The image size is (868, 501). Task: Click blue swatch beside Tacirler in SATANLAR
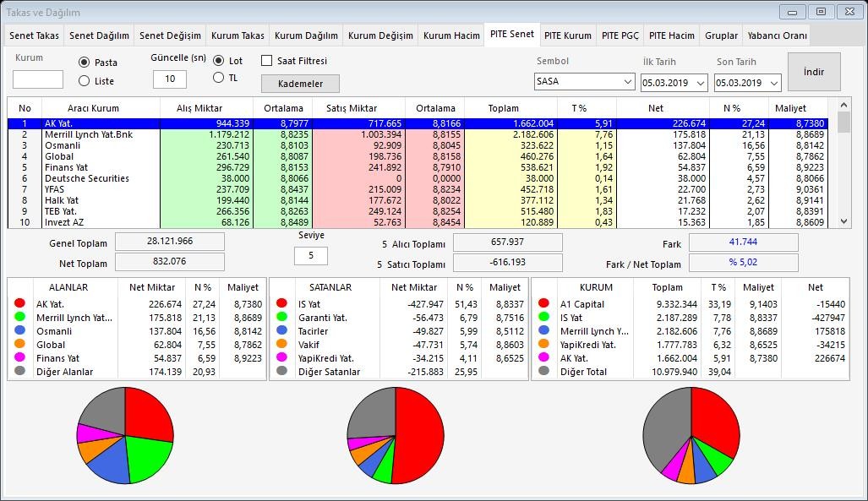(281, 330)
